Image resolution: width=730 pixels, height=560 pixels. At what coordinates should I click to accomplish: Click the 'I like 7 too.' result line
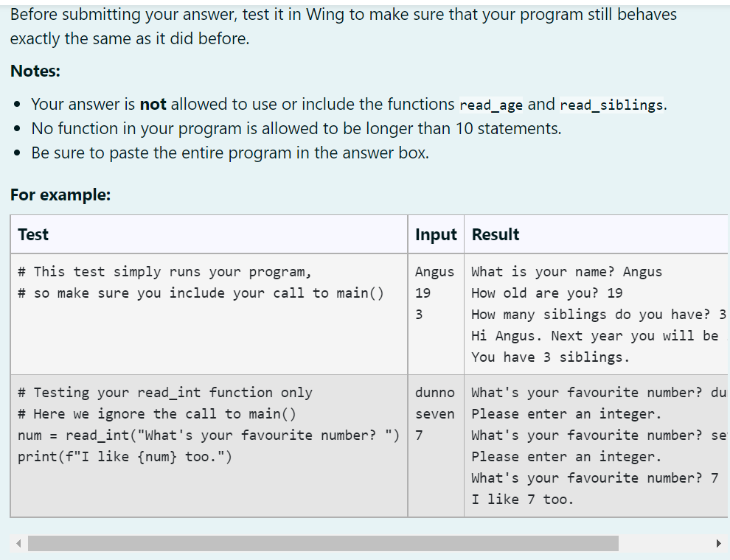point(522,500)
